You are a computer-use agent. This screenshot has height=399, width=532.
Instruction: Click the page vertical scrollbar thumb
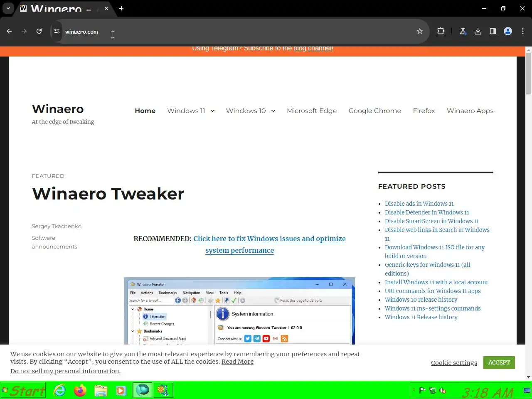point(529,74)
